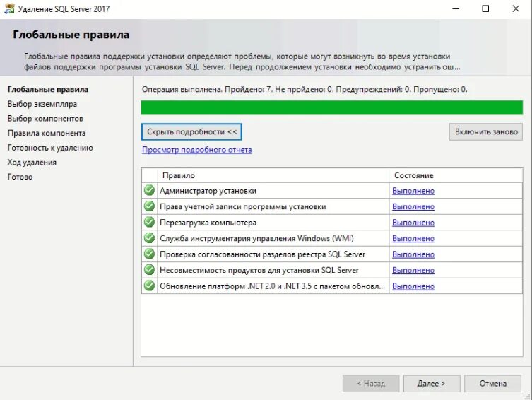Click the disabled < Назад button
Screen dimensions: 532x400
point(371,383)
